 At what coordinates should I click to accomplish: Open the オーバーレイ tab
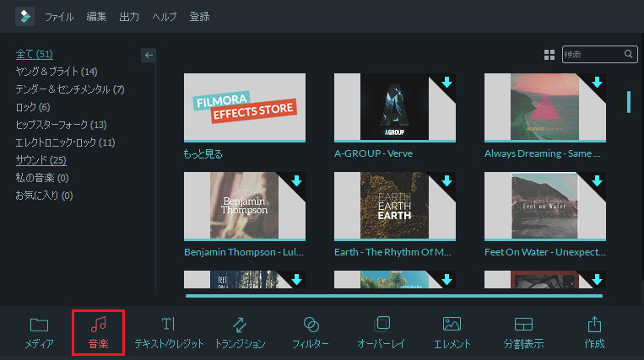pyautogui.click(x=382, y=333)
